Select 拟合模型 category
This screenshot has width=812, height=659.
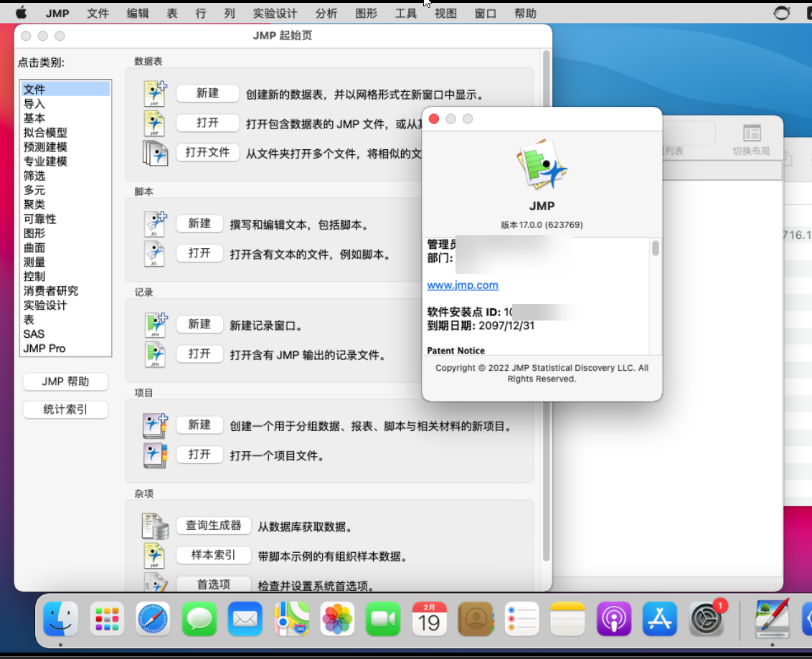65,133
